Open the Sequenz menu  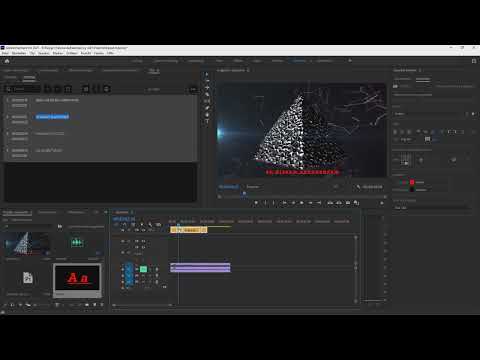coord(44,53)
